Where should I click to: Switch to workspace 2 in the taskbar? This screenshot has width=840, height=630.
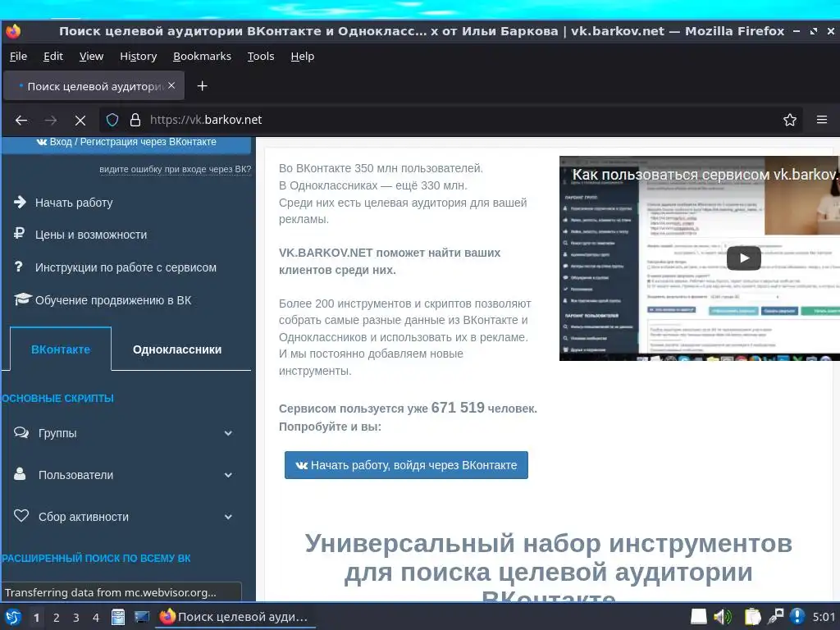pyautogui.click(x=57, y=618)
